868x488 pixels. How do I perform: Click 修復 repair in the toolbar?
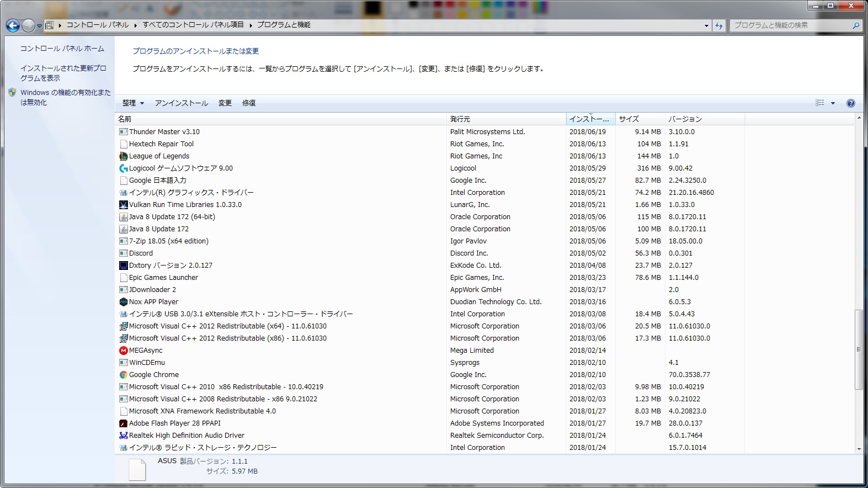click(249, 103)
